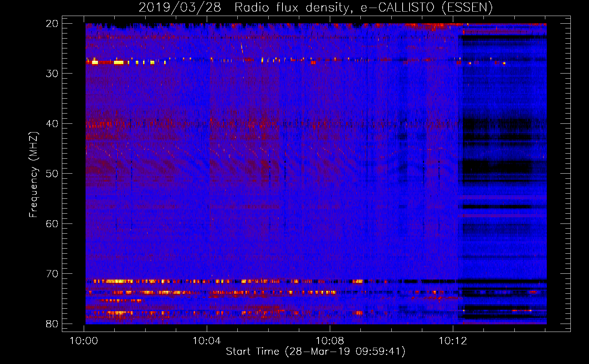The height and width of the screenshot is (364, 589).
Task: Click the 10:00 time tick label
Action: click(84, 341)
